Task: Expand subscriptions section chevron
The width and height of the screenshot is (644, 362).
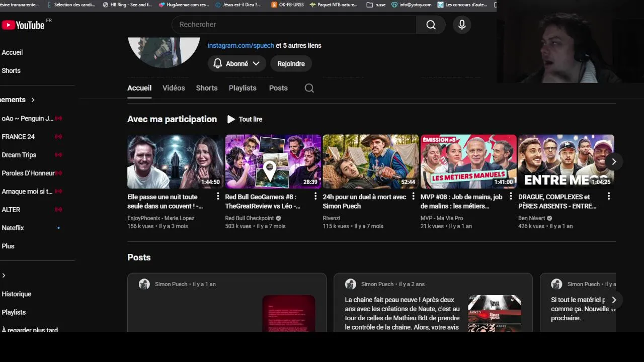Action: point(33,100)
